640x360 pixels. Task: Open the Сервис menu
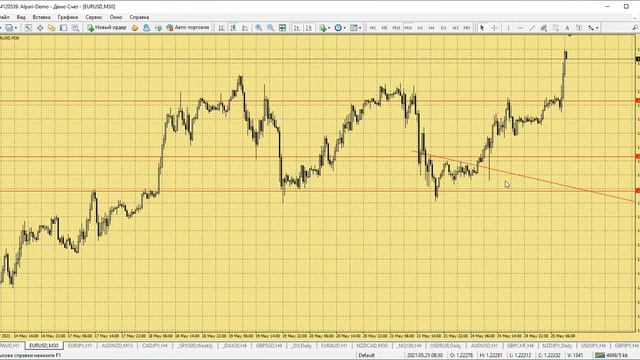click(94, 17)
